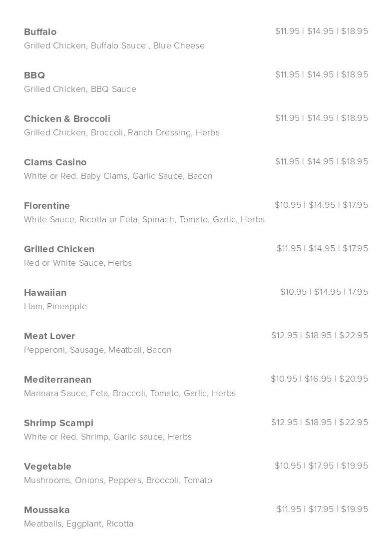The width and height of the screenshot is (392, 560).
Task: Click the Meat Lover title
Action: pyautogui.click(x=49, y=336)
